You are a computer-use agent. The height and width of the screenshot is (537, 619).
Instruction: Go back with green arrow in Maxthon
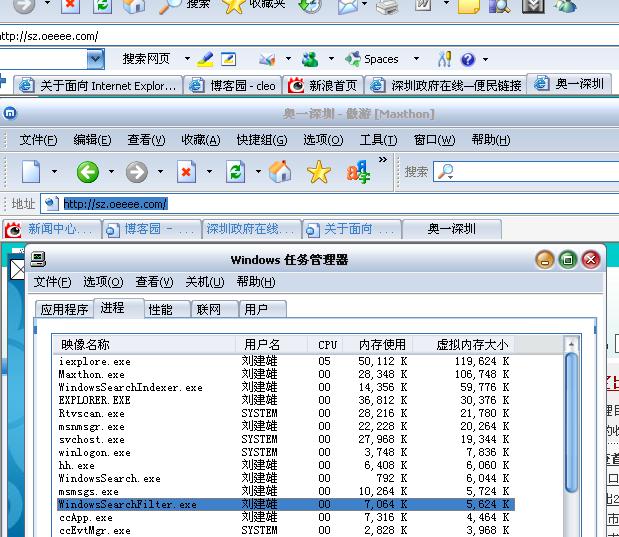[x=88, y=172]
